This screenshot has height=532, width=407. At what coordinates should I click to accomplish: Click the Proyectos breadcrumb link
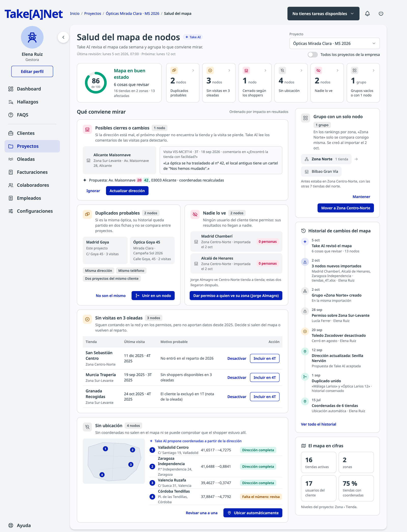(x=93, y=13)
